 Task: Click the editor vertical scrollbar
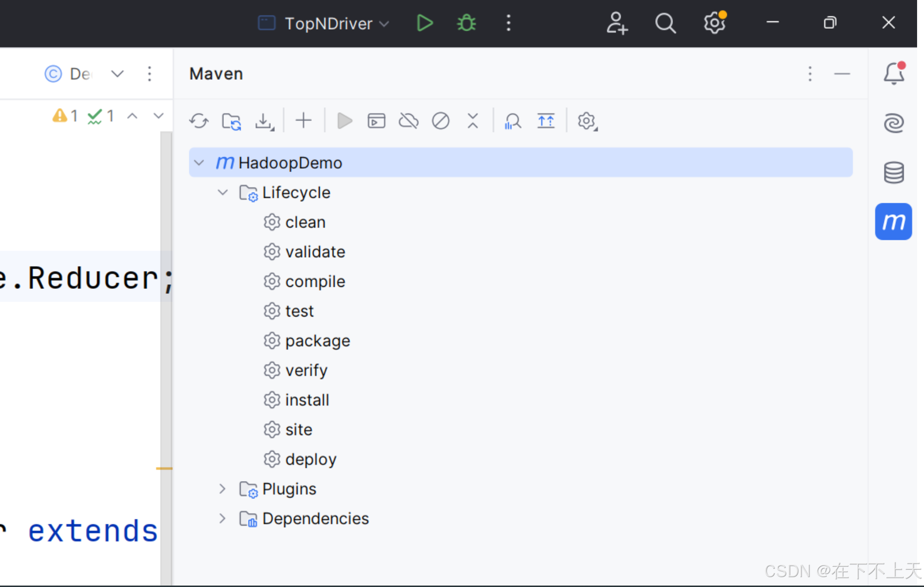(x=167, y=358)
